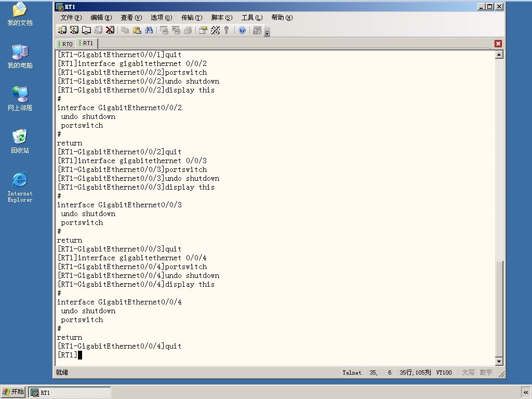This screenshot has height=399, width=532.
Task: Click the Keymap Editor icon
Action: click(x=215, y=30)
